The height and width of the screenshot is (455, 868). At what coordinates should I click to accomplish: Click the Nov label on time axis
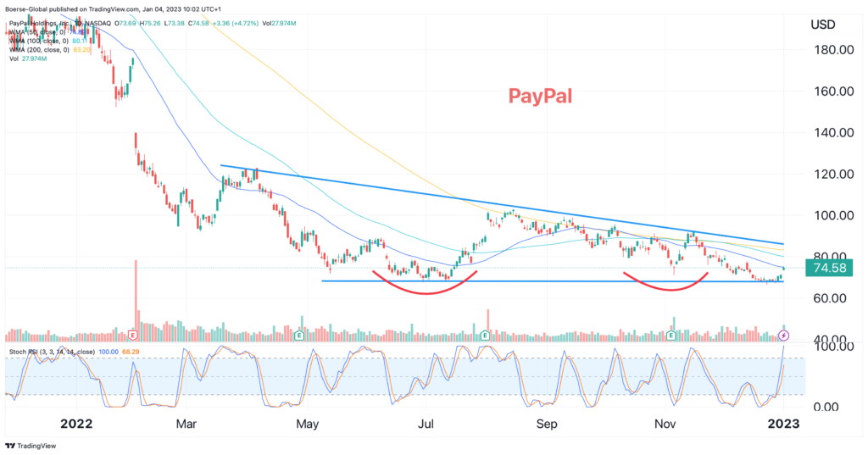coord(665,424)
